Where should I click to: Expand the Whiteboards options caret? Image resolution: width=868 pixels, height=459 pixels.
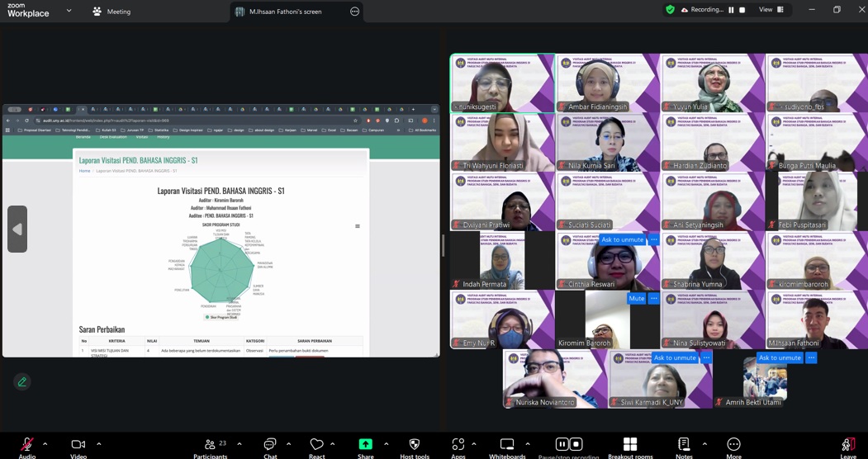click(527, 443)
